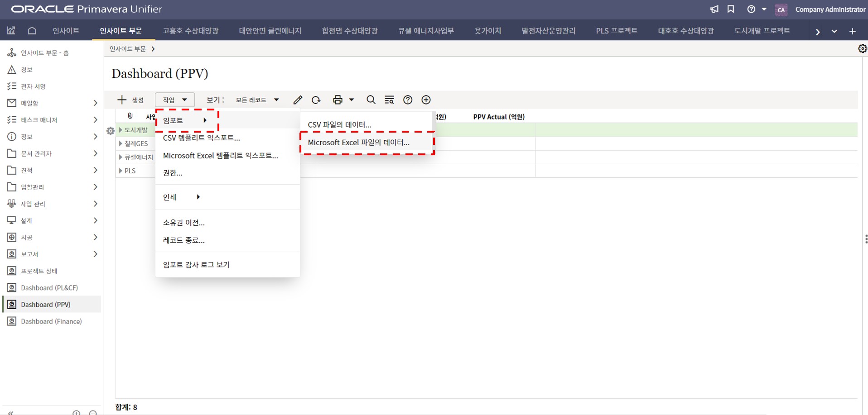Click the bookmark icon in header

731,10
